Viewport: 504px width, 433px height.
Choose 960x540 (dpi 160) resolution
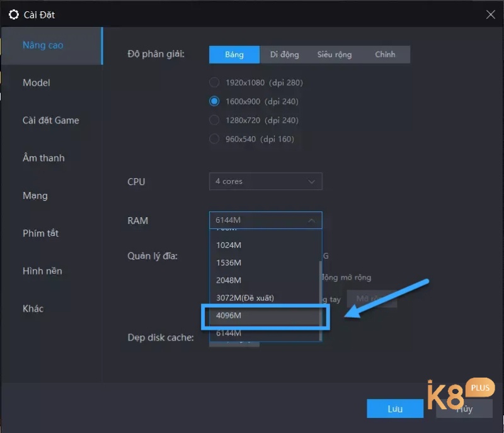[x=214, y=139]
